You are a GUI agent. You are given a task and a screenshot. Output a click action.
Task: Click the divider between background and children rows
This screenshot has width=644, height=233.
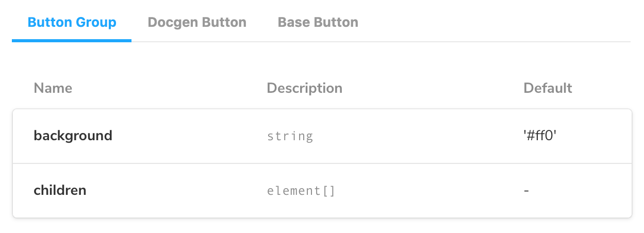322,163
